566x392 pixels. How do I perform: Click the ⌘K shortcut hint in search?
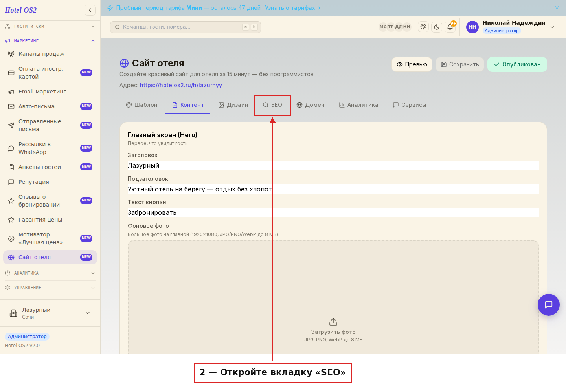(x=250, y=27)
